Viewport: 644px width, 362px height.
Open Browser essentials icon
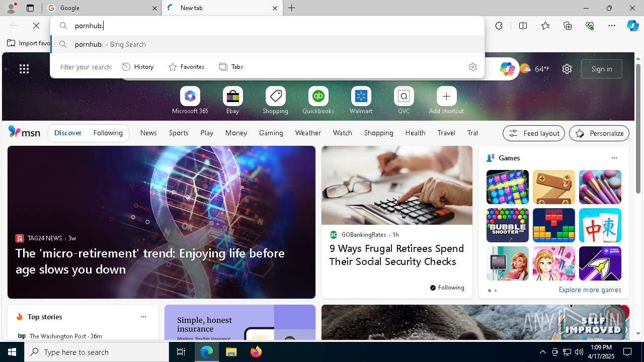point(590,26)
